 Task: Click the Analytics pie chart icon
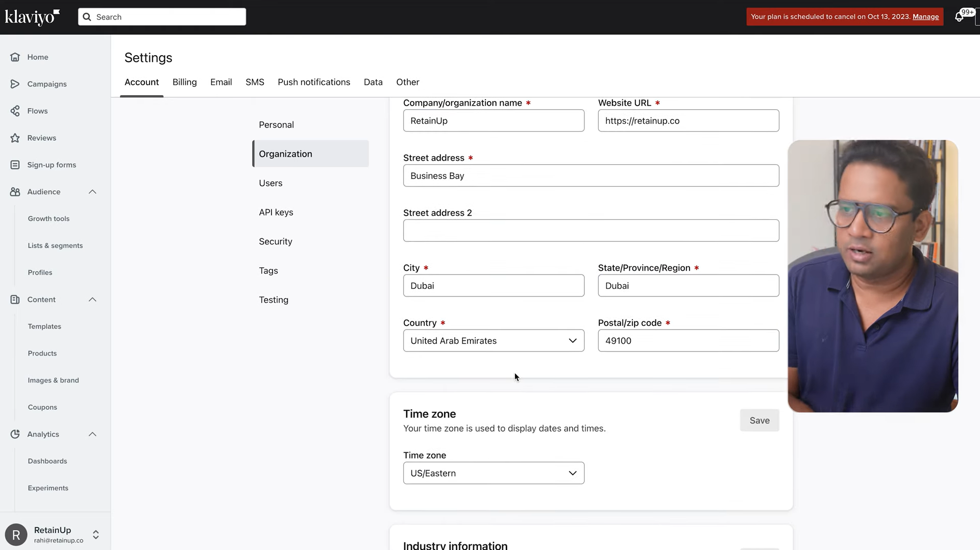pos(15,434)
